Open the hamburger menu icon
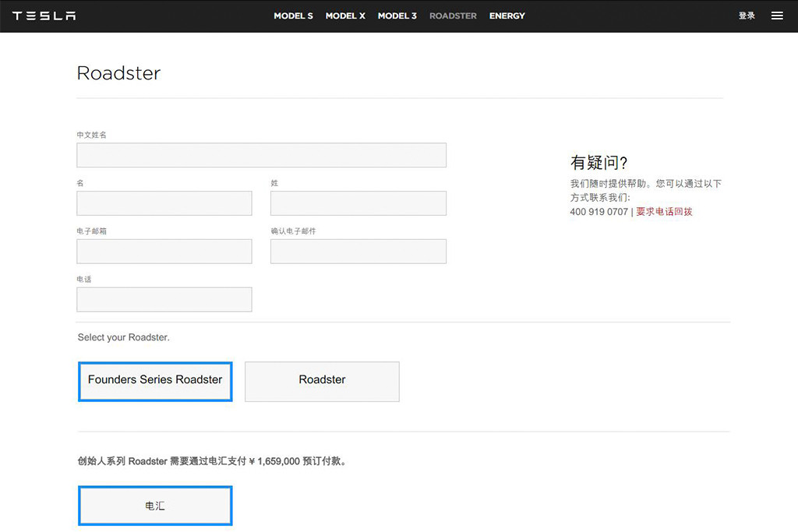The width and height of the screenshot is (798, 532). click(x=777, y=16)
